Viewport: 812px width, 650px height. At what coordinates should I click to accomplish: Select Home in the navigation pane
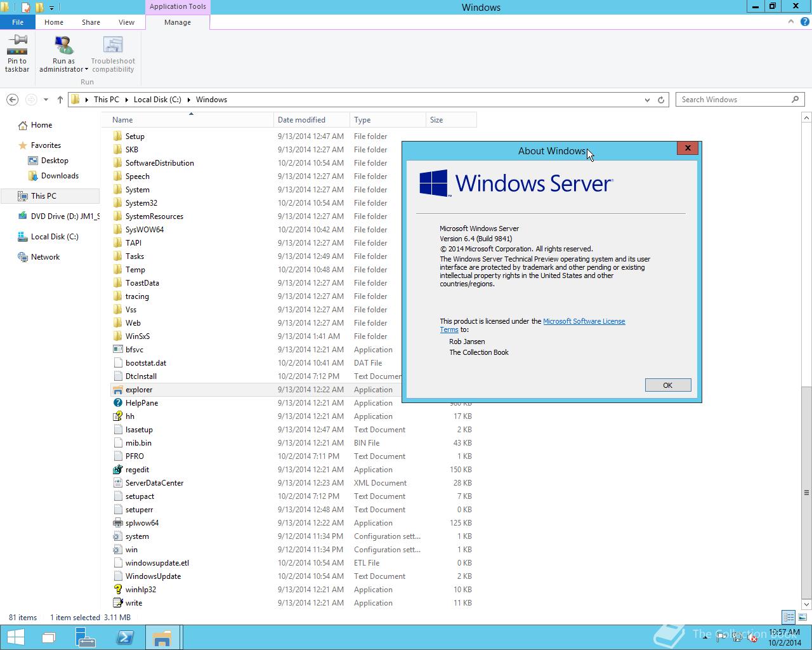[x=42, y=125]
